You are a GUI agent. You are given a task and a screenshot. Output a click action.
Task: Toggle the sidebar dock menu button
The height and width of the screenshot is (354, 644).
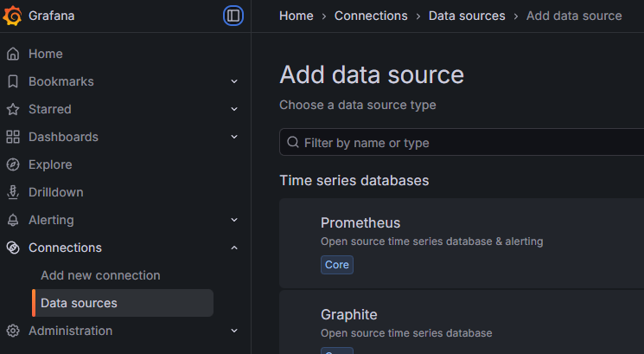(233, 16)
